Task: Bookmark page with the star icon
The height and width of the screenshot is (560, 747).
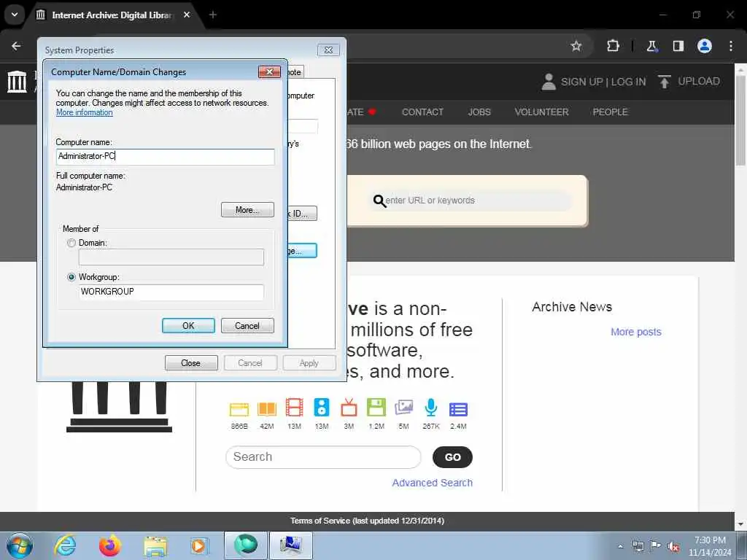Action: 576,46
